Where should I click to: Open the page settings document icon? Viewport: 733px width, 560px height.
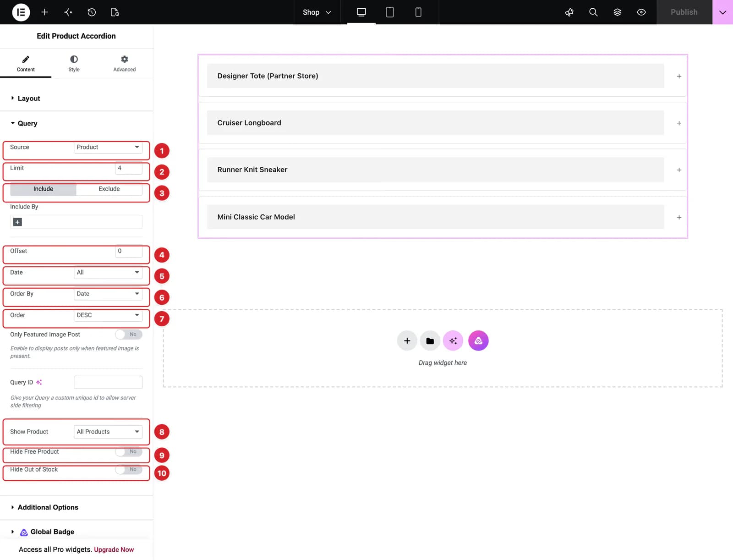pyautogui.click(x=115, y=12)
